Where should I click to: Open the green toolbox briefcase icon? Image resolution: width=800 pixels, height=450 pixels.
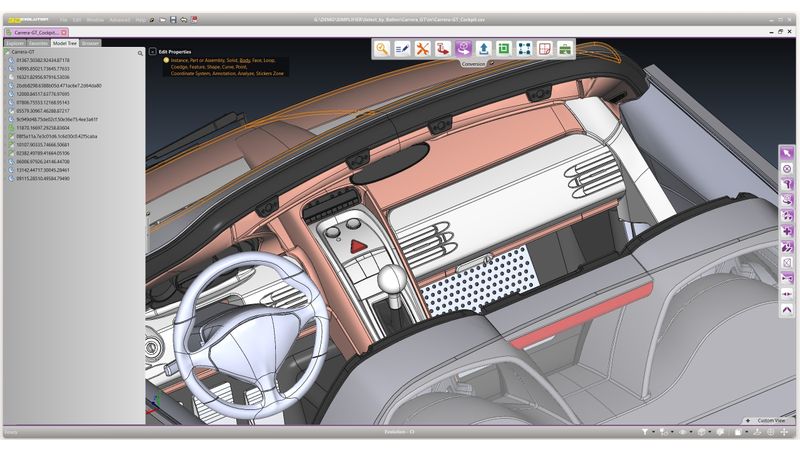(565, 48)
